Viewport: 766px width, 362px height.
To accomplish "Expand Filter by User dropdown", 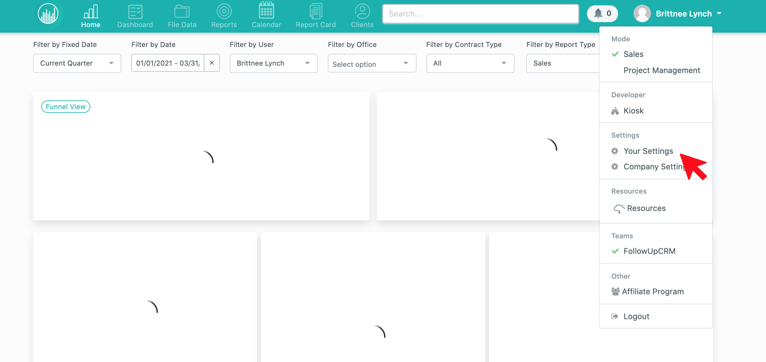I will point(274,64).
